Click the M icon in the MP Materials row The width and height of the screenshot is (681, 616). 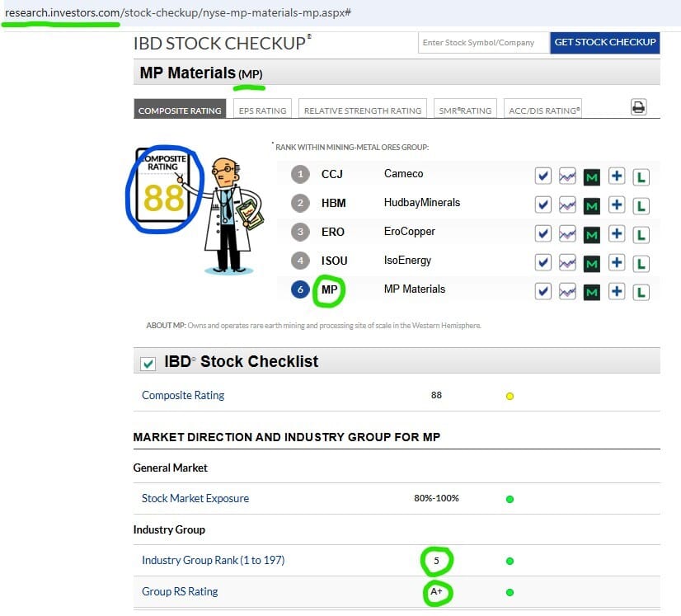click(x=592, y=293)
